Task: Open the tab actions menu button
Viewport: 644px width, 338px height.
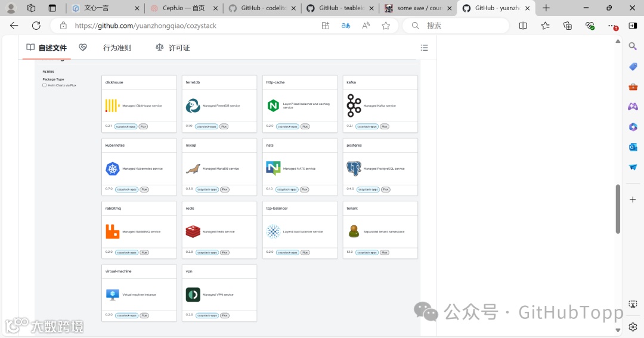Action: (x=52, y=8)
